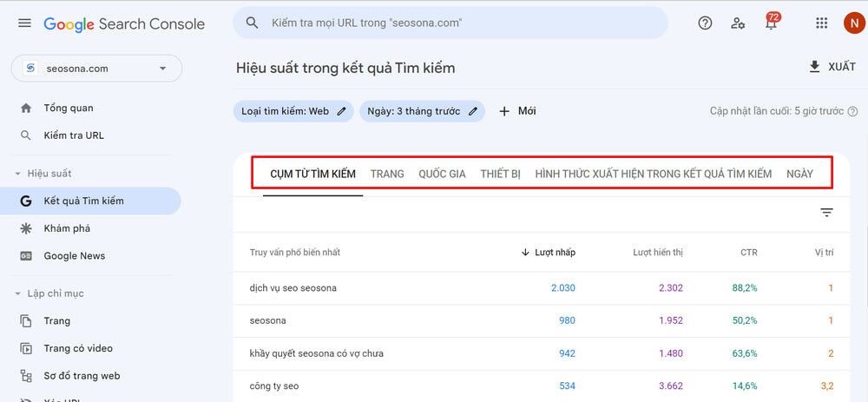Switch to the TRANG tab
The width and height of the screenshot is (868, 402).
tap(387, 174)
